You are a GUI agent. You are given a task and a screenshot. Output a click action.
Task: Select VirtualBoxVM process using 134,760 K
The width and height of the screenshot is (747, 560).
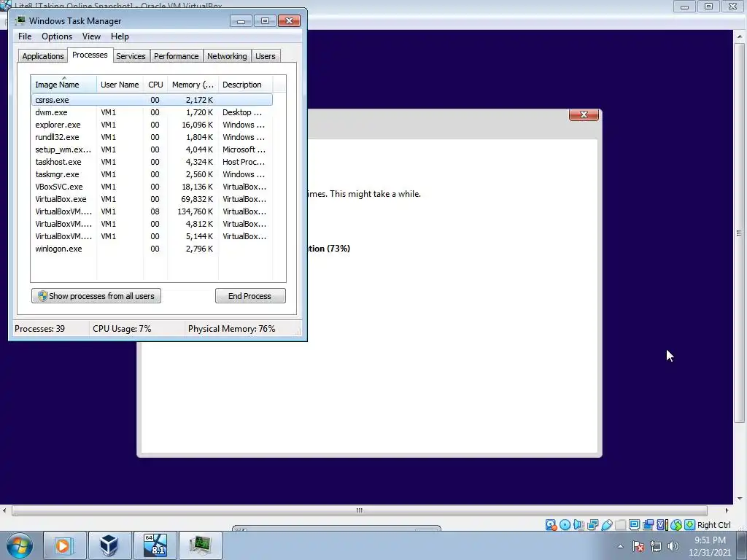152,211
